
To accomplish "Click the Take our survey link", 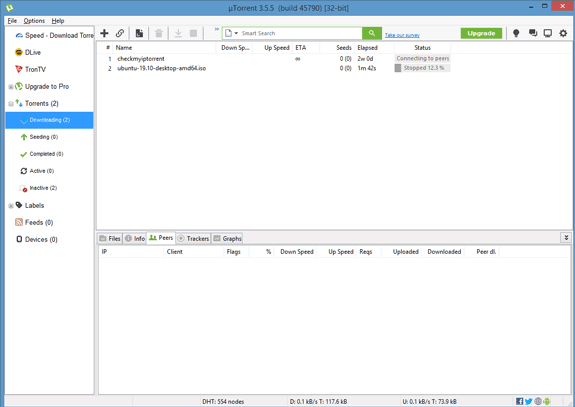I will click(402, 35).
